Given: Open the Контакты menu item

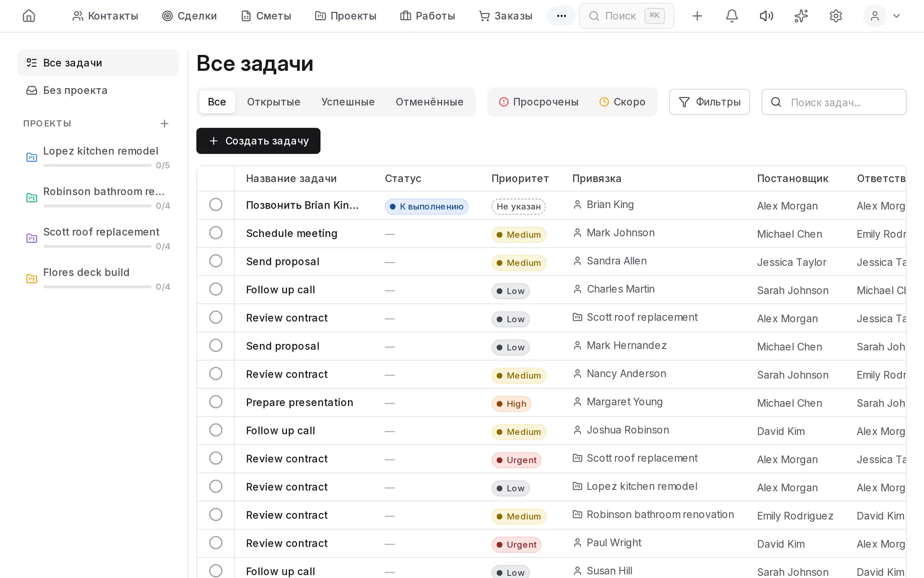Looking at the screenshot, I should [105, 16].
